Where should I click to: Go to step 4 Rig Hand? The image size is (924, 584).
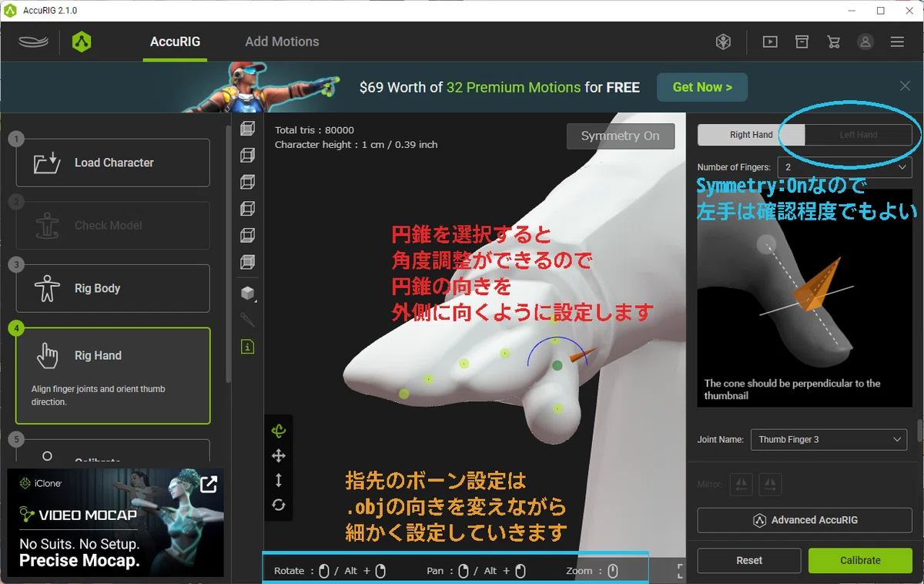click(x=113, y=376)
